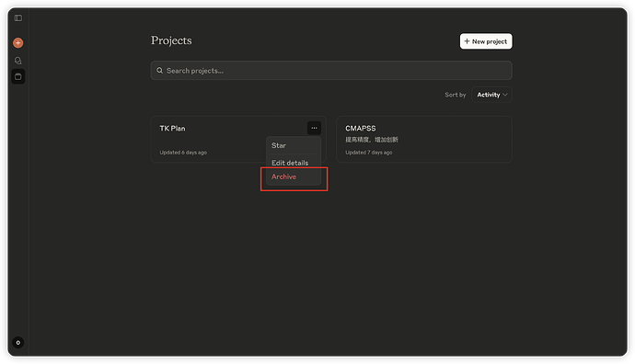Click the Updated 7 days ago text
This screenshot has width=635, height=364.
368,153
